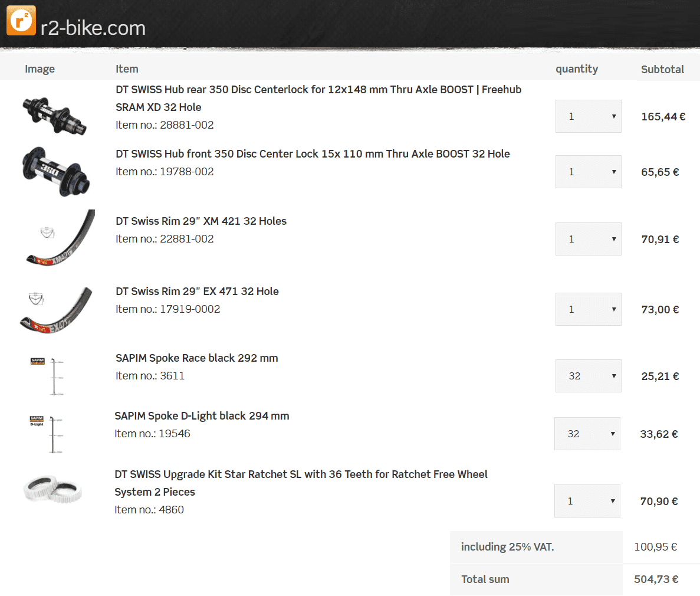Expand quantity selector for D-Light spokes

(587, 434)
